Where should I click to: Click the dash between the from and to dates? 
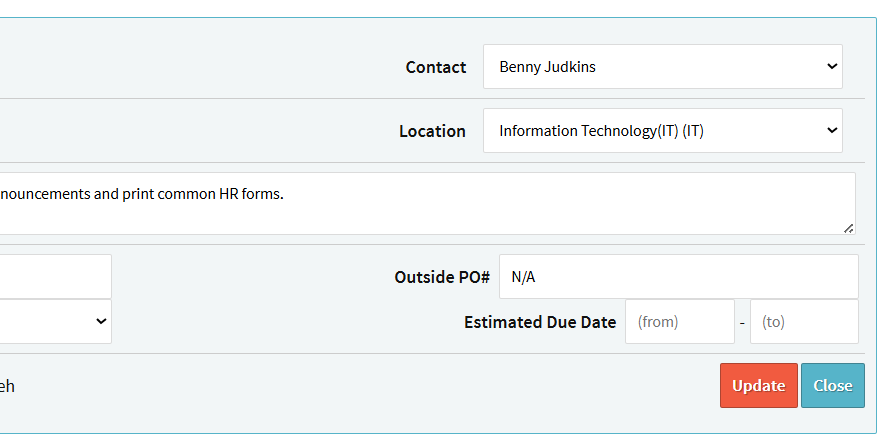click(x=742, y=323)
